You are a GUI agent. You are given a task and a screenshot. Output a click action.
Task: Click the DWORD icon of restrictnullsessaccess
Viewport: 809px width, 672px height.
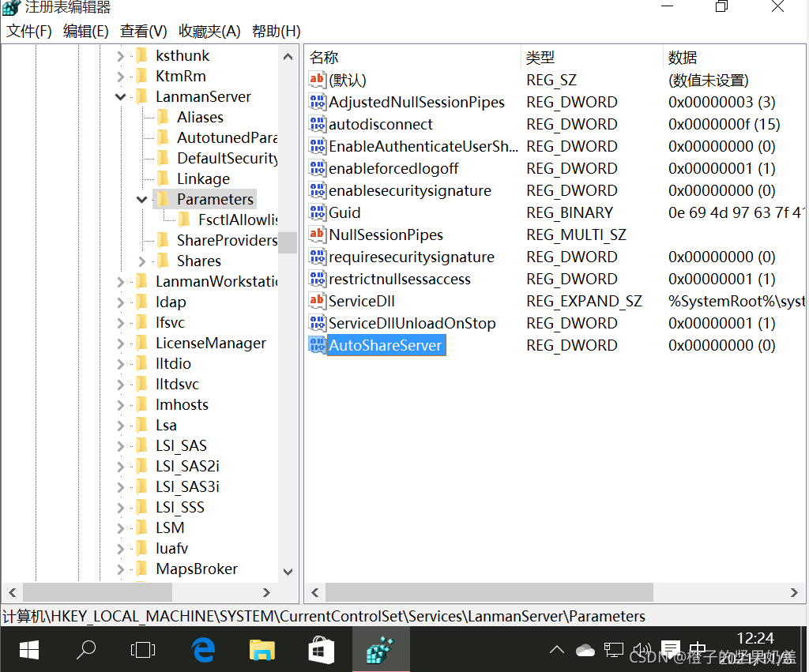[318, 279]
